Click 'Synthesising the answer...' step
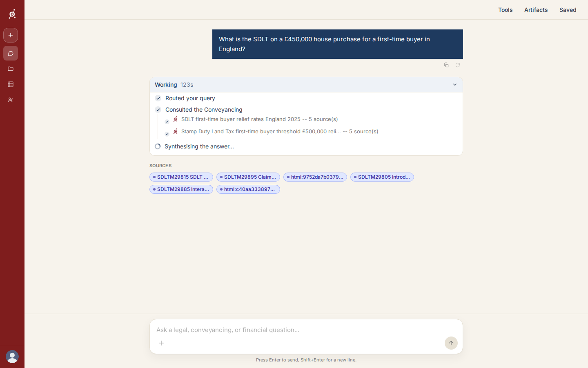This screenshot has height=368, width=588. pyautogui.click(x=199, y=146)
